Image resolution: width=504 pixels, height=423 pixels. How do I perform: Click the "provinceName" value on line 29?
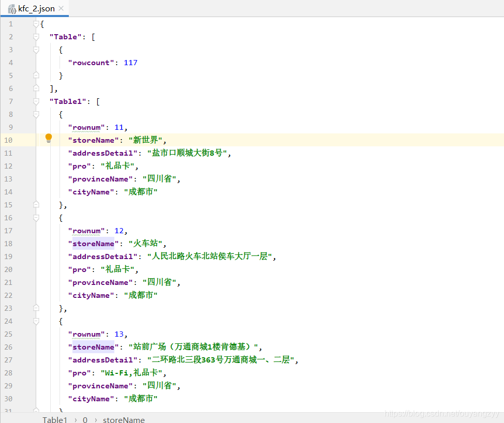(x=159, y=386)
